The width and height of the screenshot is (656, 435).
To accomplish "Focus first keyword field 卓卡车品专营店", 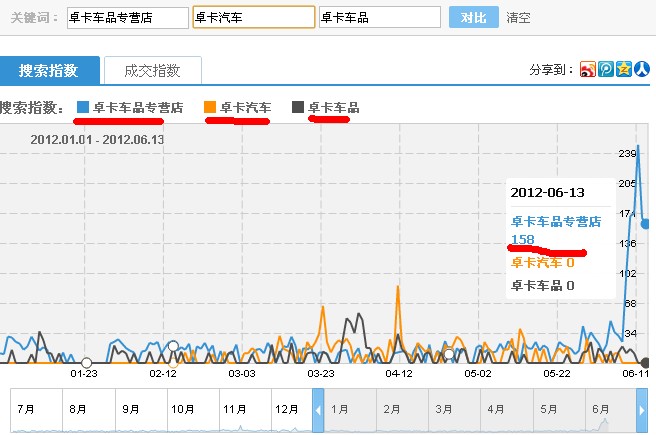I will [x=126, y=18].
